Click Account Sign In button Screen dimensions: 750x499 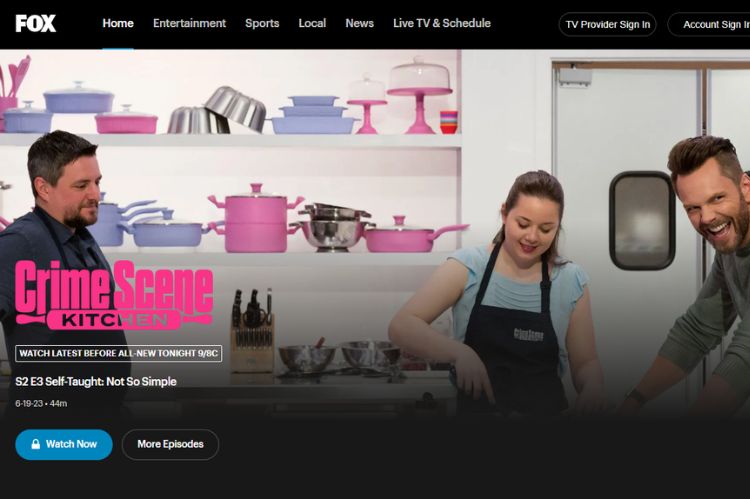(709, 24)
